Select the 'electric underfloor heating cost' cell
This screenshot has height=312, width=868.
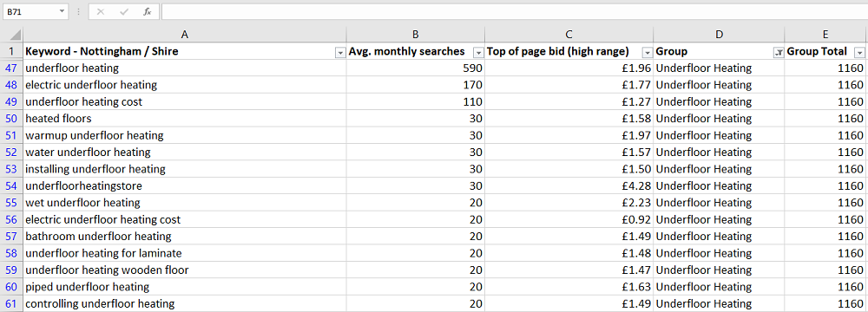tap(185, 219)
